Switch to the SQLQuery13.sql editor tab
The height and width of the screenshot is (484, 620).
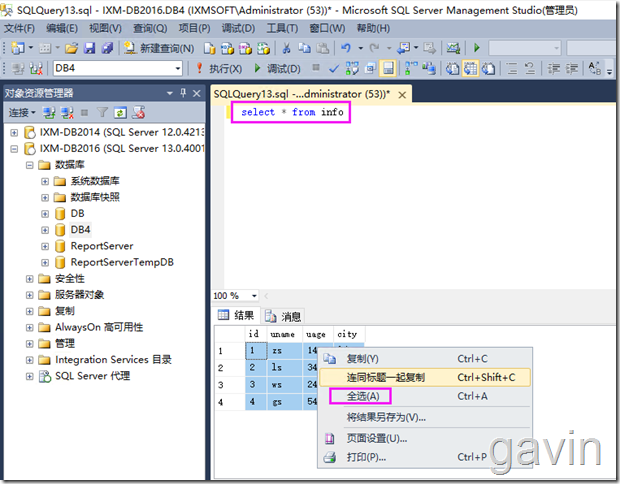point(302,94)
